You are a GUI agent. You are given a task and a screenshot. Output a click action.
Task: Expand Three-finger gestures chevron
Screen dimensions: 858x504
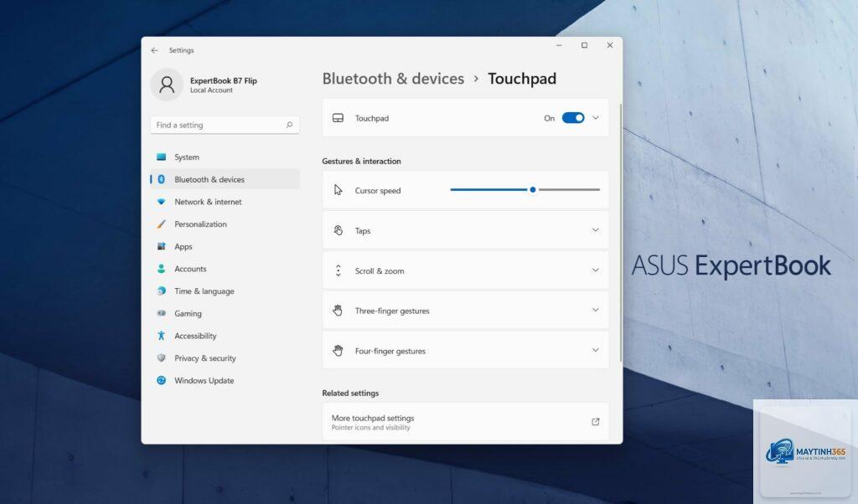pyautogui.click(x=596, y=310)
